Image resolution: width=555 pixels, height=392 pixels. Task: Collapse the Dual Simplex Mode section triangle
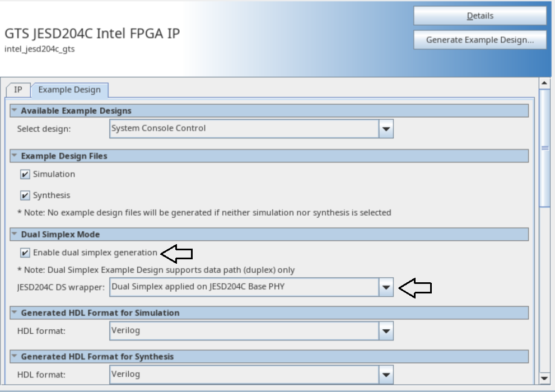(x=15, y=234)
